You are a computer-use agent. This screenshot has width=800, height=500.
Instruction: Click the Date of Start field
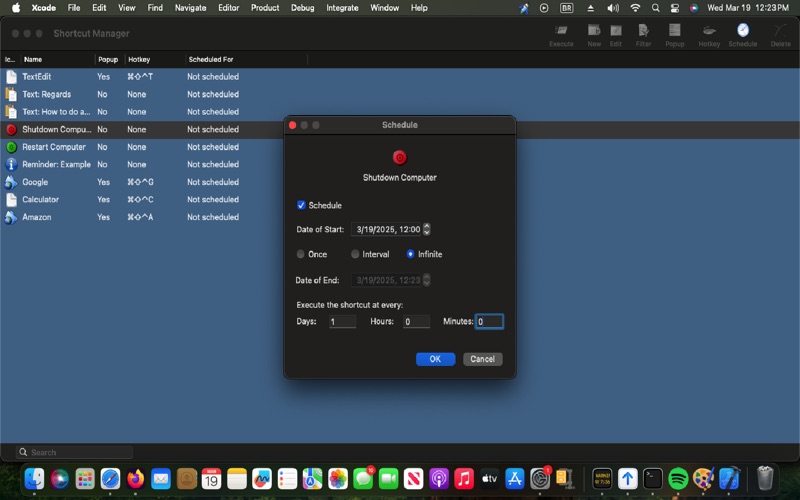point(387,230)
